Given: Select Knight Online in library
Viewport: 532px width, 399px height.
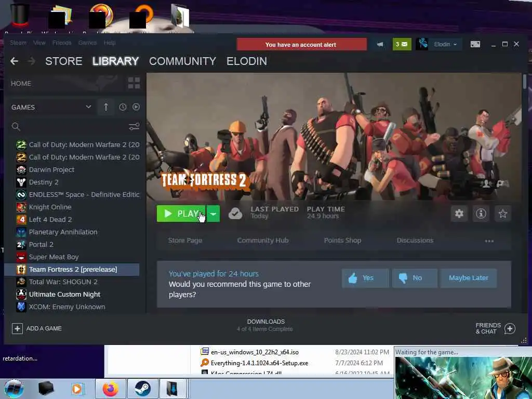Looking at the screenshot, I should (x=72, y=207).
